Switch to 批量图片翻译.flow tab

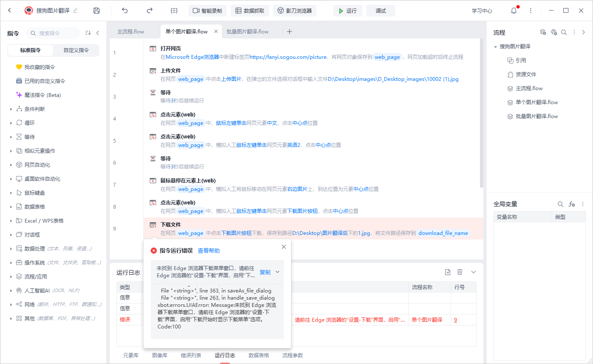(x=247, y=31)
